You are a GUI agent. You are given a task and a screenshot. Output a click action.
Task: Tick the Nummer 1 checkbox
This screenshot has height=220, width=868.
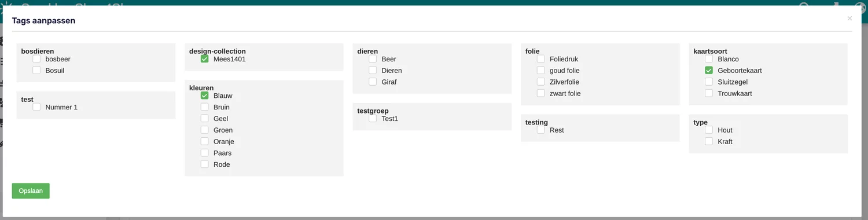[x=36, y=107]
